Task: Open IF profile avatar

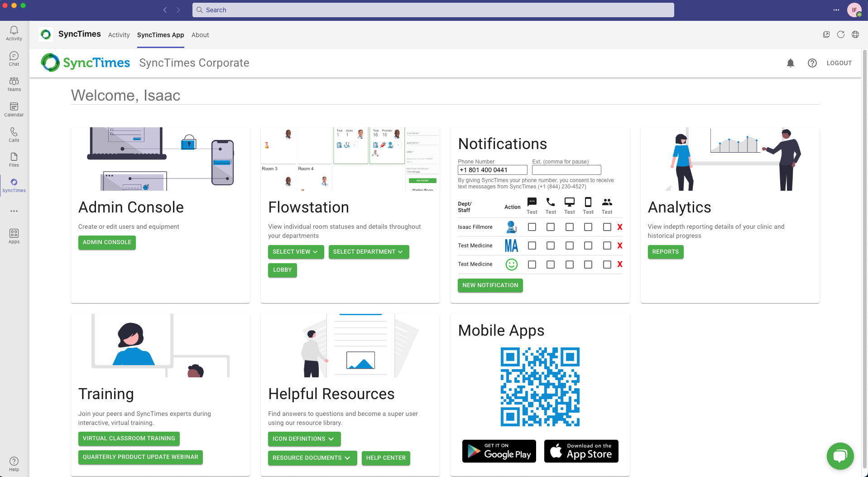Action: pos(854,10)
